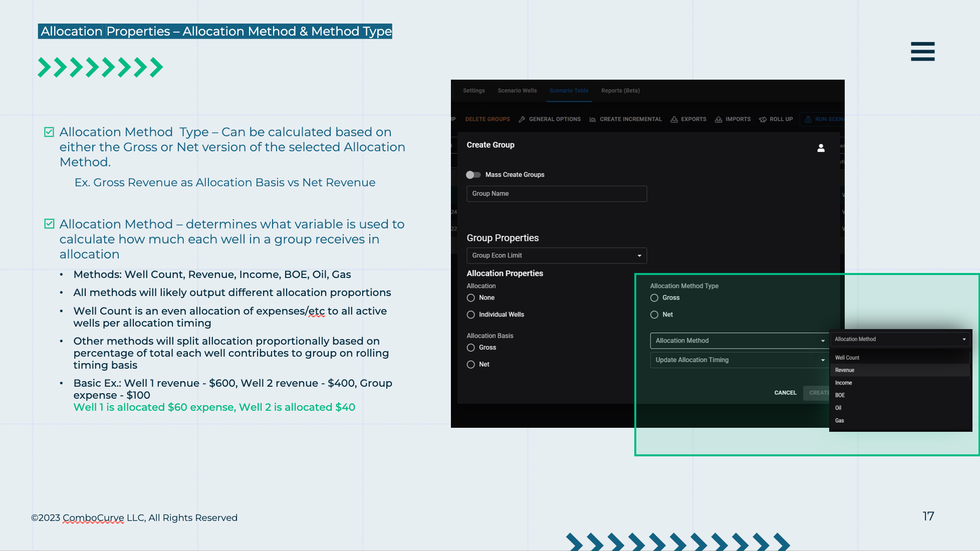This screenshot has width=980, height=551.
Task: Click the user profile icon in Create Group
Action: 821,148
